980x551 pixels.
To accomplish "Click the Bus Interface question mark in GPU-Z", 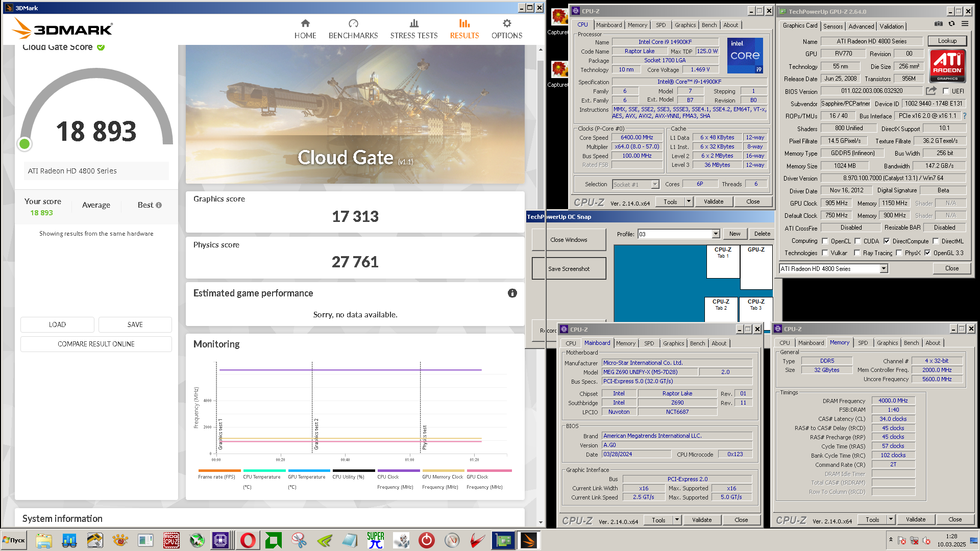I will (x=965, y=116).
